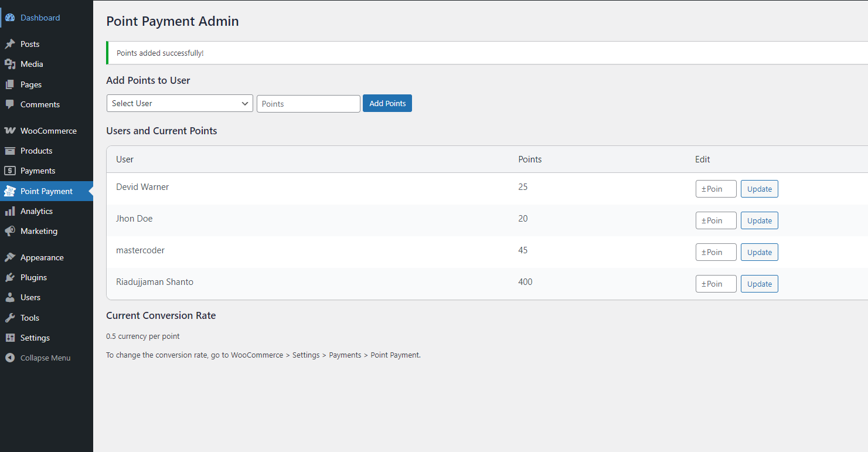Click the Add Points button
This screenshot has width=868, height=452.
point(387,103)
